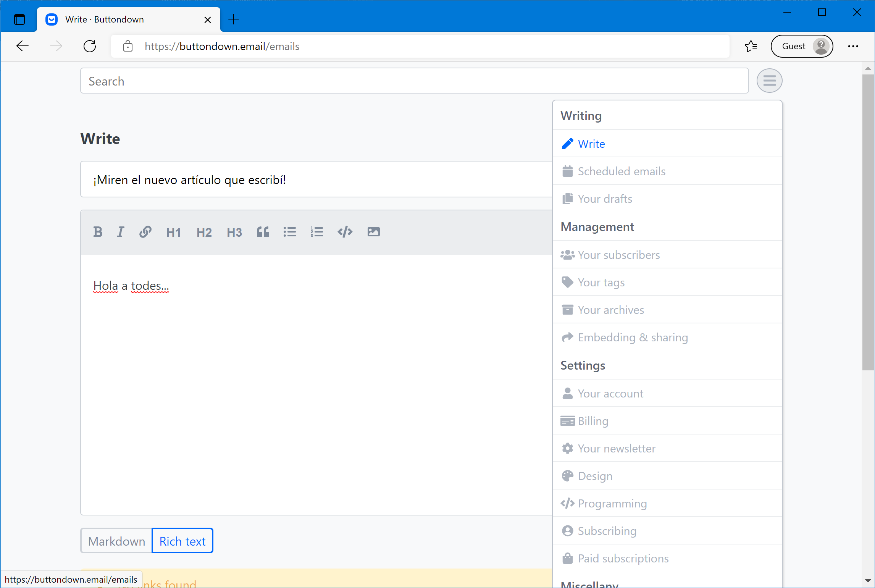875x588 pixels.
Task: Go to Your subscribers page
Action: 618,255
